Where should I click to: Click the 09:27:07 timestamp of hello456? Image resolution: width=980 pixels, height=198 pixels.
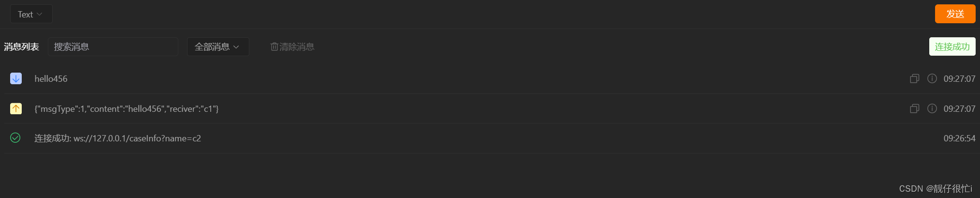point(959,78)
